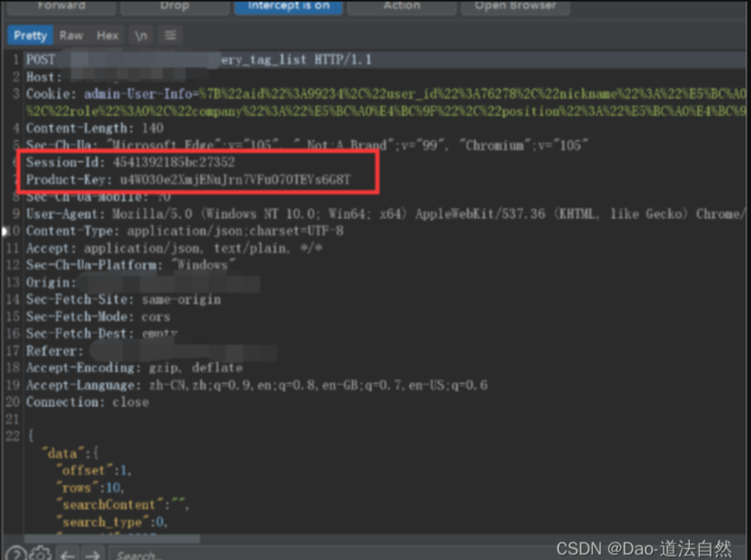Go to previous search match arrow

68,553
